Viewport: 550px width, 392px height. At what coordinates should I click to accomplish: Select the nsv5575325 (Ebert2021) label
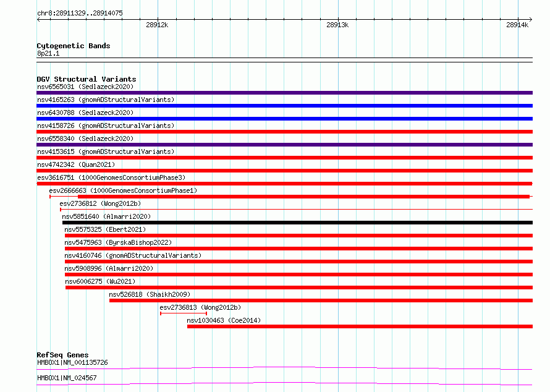pyautogui.click(x=105, y=229)
